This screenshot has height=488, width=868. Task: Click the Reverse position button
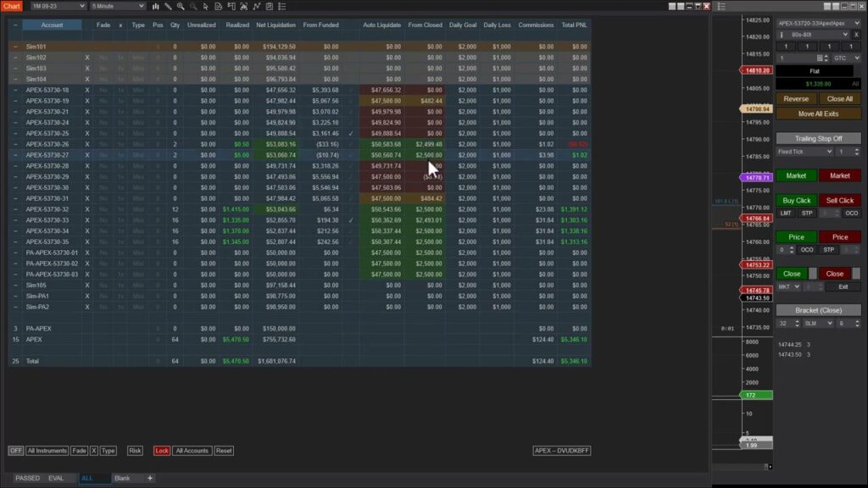794,98
